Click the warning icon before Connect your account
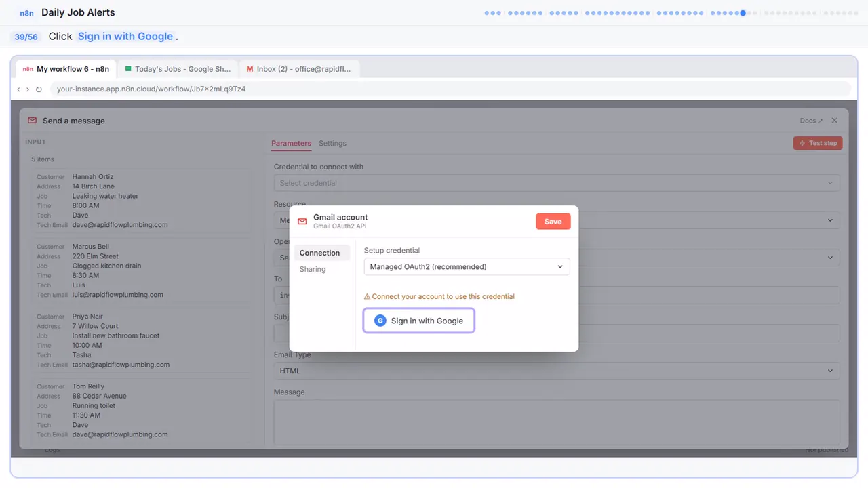 367,296
